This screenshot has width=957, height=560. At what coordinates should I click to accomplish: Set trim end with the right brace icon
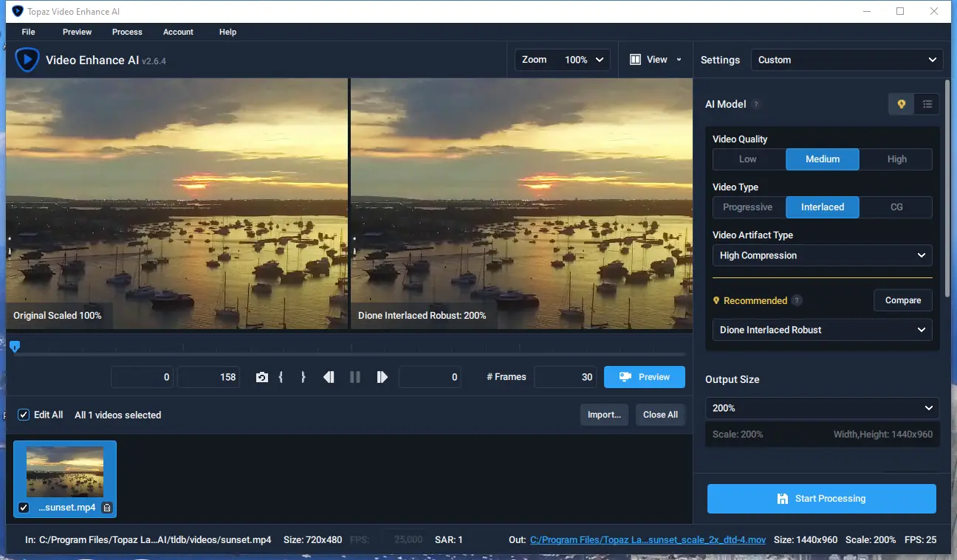coord(303,376)
